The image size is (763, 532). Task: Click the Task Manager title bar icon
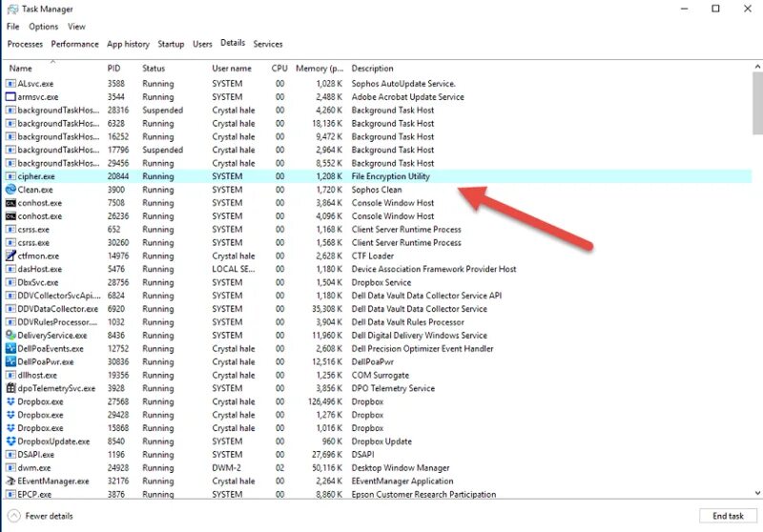[x=12, y=10]
